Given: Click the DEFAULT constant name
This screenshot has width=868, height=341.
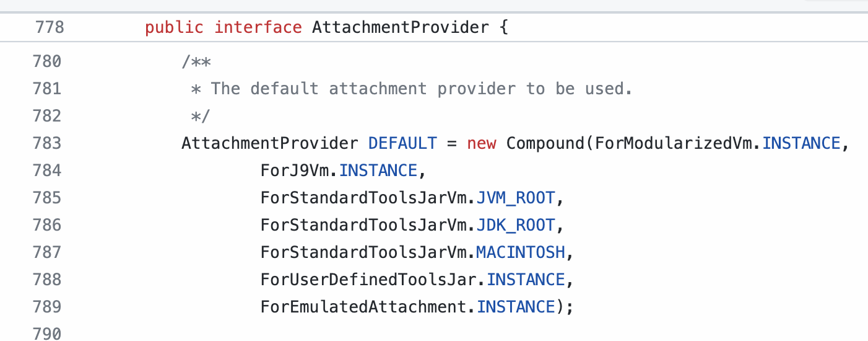Looking at the screenshot, I should pos(402,143).
